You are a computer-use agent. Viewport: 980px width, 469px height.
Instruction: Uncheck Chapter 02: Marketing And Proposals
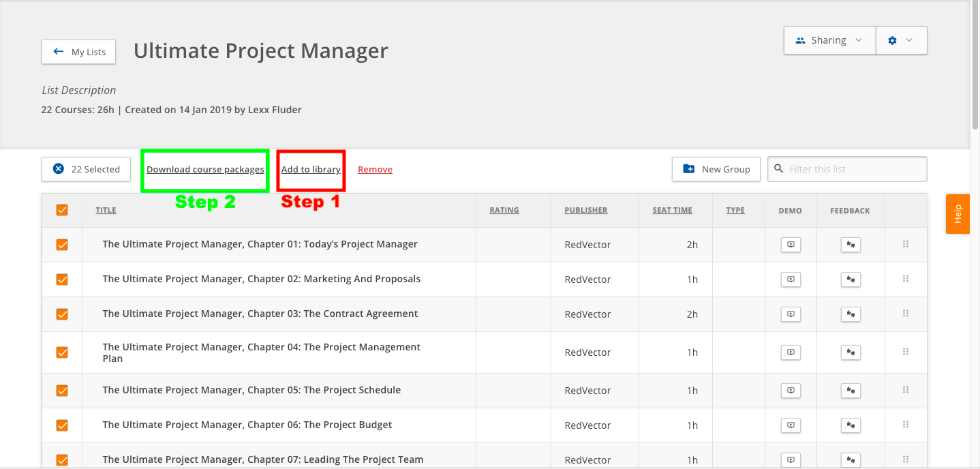[62, 279]
